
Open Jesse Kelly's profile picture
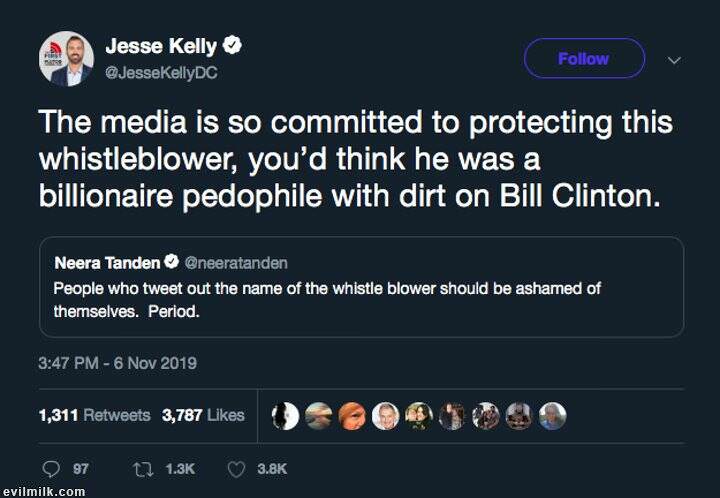click(66, 58)
